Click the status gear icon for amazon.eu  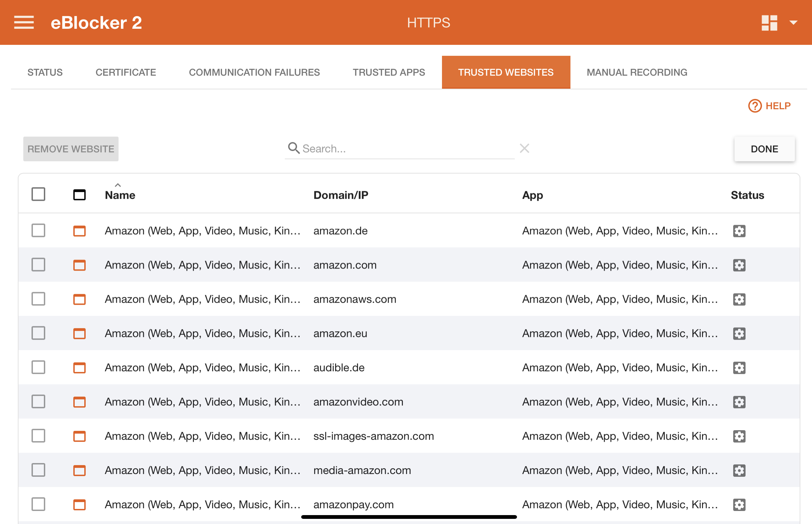[739, 334]
